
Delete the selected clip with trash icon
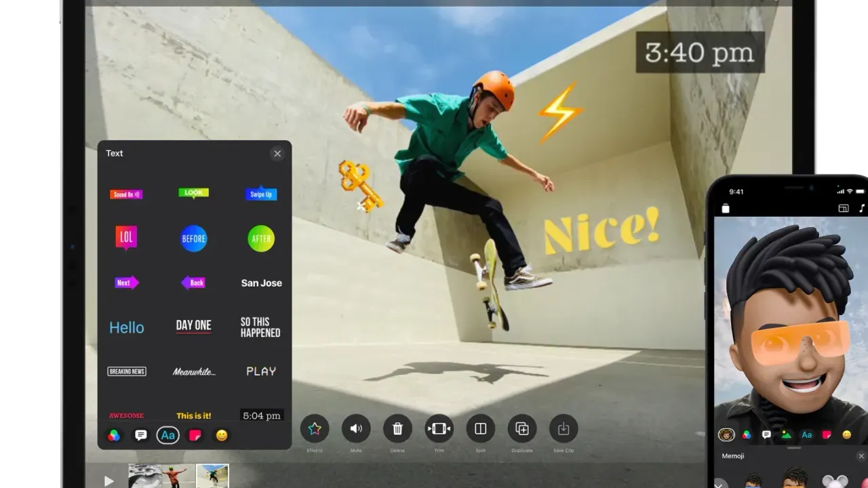click(x=397, y=428)
